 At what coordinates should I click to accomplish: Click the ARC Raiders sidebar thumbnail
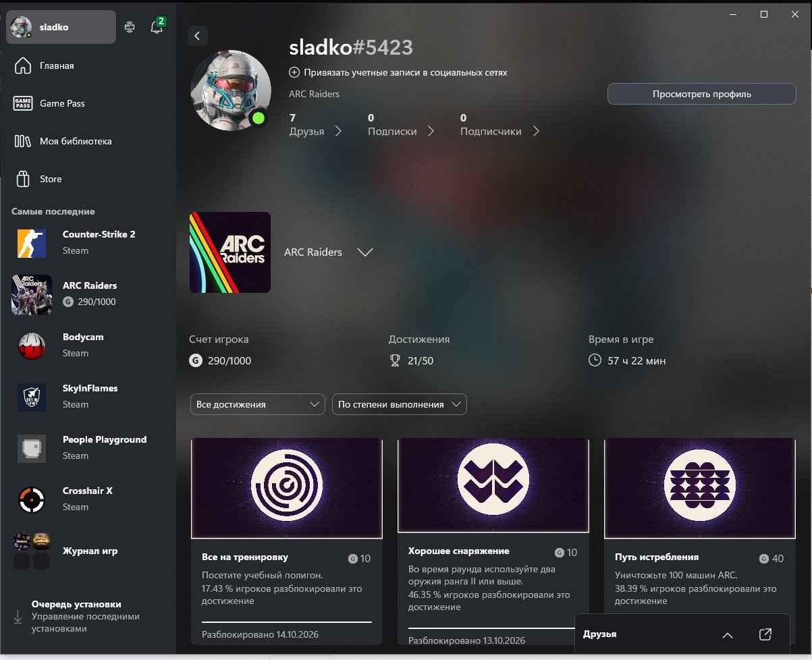pyautogui.click(x=32, y=294)
